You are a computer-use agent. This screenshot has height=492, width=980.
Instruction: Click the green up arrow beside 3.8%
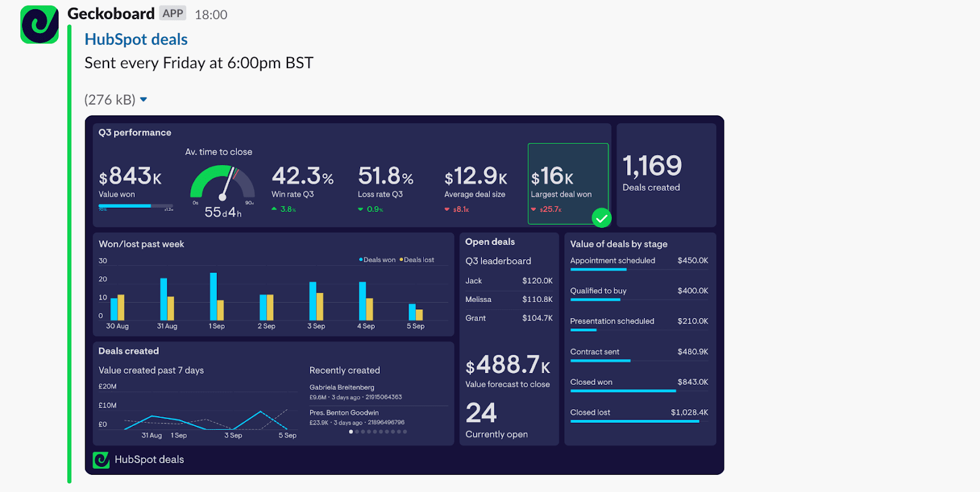[274, 209]
